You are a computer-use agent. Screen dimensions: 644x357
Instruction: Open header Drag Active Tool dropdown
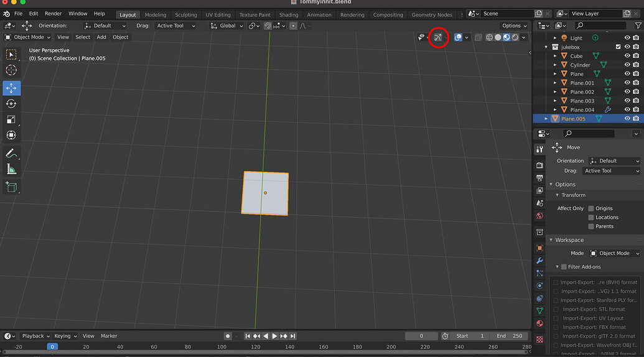(x=175, y=25)
